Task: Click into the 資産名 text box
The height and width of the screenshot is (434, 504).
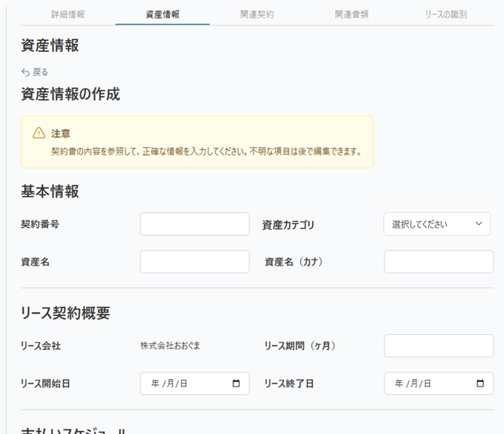Action: [x=194, y=262]
